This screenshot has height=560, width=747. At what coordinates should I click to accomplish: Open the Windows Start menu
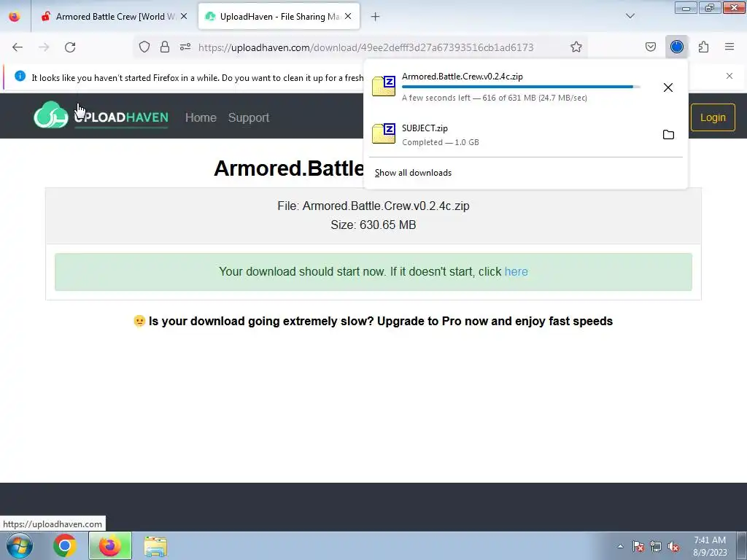click(20, 545)
